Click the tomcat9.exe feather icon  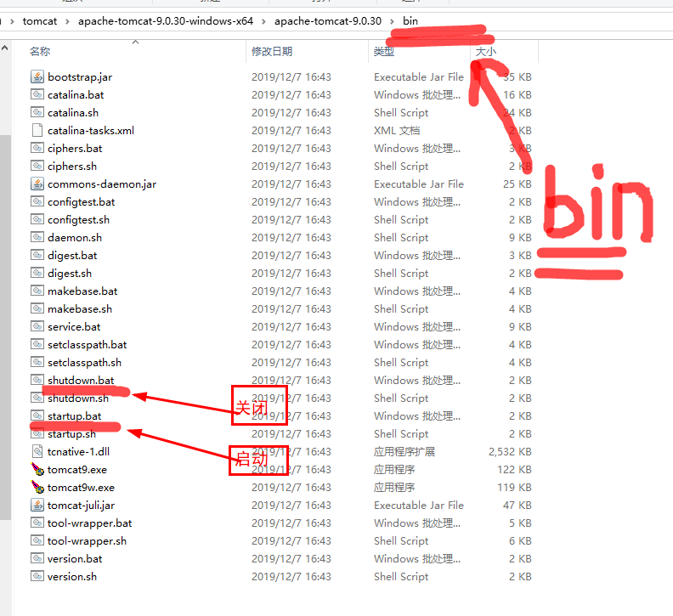(x=37, y=469)
